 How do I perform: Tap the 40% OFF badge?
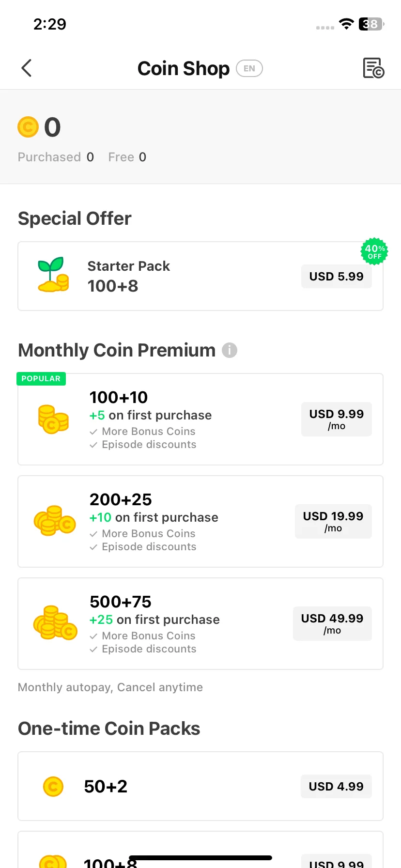(x=374, y=251)
